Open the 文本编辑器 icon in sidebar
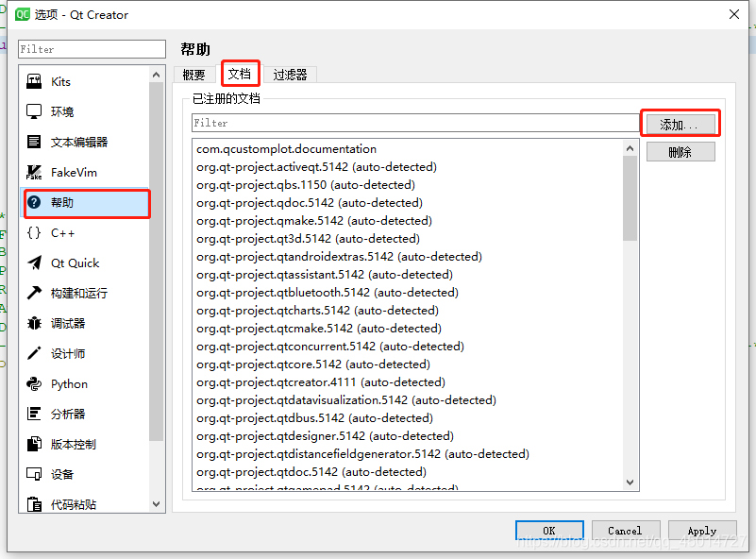Image resolution: width=756 pixels, height=559 pixels. [x=34, y=142]
